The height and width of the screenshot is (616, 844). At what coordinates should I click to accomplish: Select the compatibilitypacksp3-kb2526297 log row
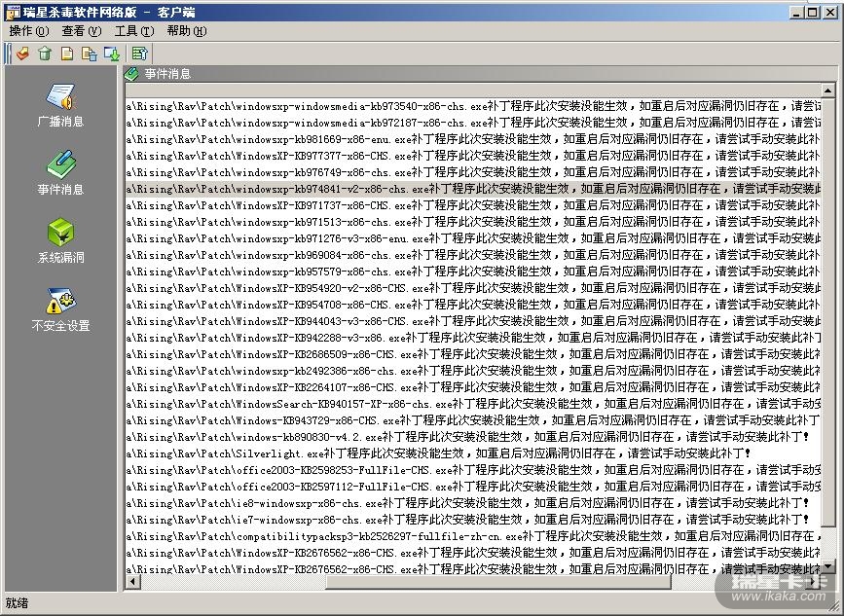tap(473, 536)
